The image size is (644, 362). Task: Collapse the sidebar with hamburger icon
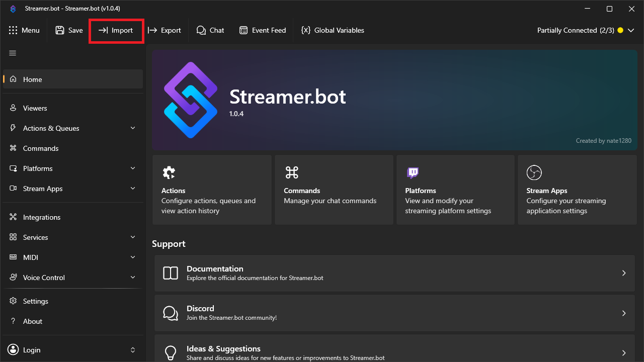pyautogui.click(x=13, y=53)
